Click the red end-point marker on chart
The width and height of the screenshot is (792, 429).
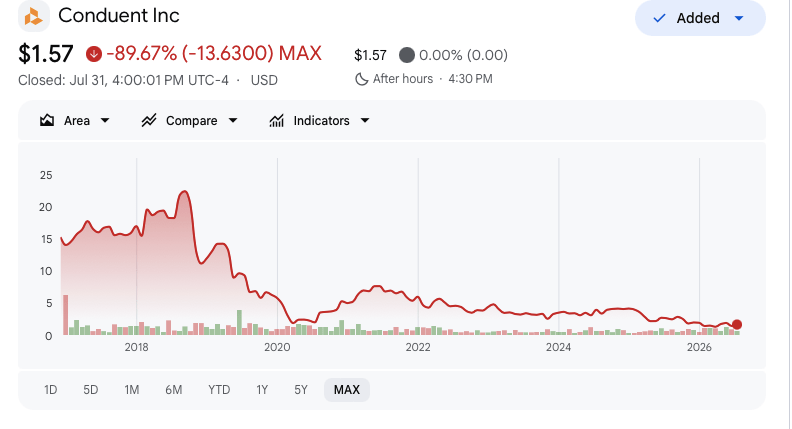[x=736, y=324]
